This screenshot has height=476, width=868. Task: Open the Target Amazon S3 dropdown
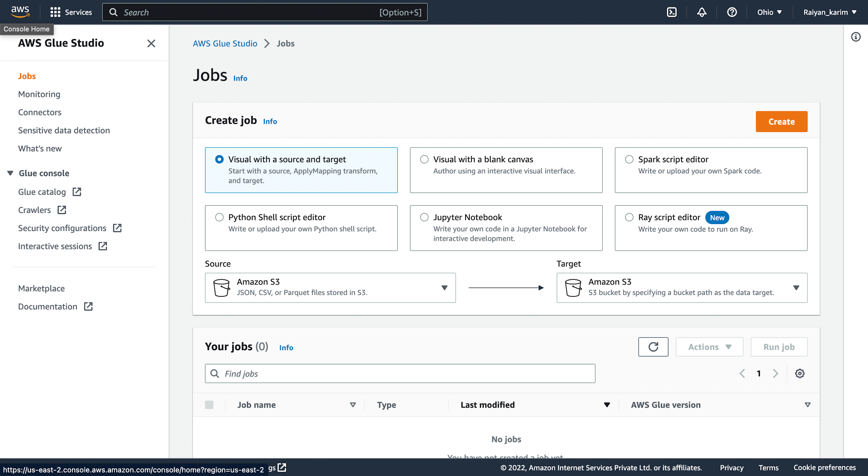point(682,288)
